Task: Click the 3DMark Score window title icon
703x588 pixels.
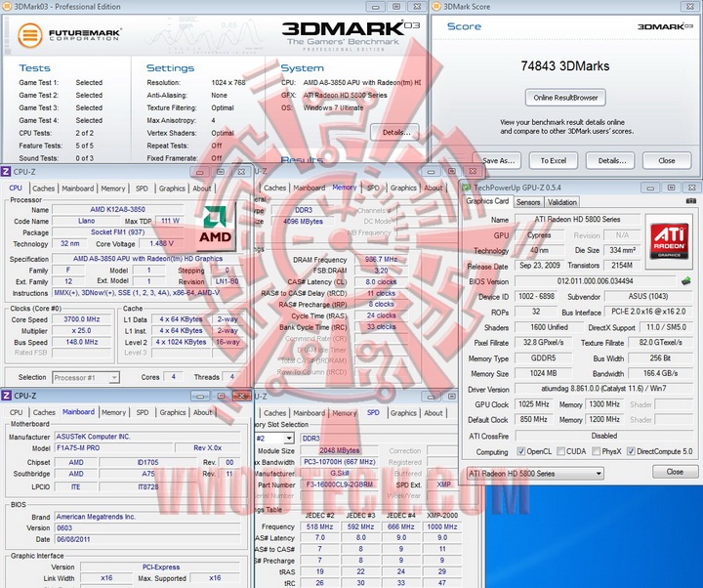Action: pyautogui.click(x=436, y=6)
